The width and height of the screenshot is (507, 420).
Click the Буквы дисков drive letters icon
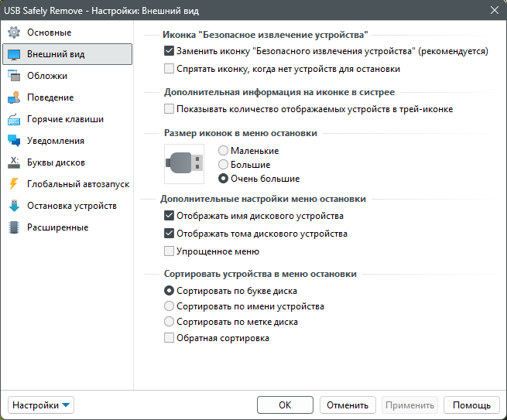(13, 162)
